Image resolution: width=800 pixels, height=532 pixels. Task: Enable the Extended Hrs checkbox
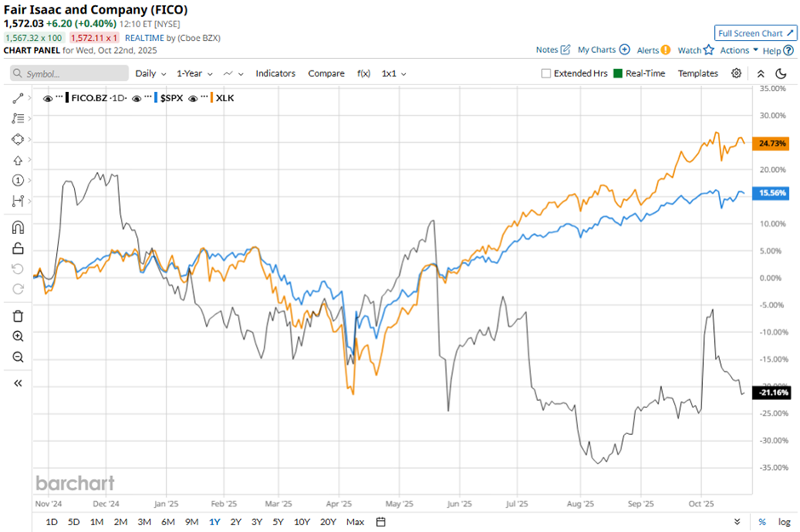coord(546,74)
